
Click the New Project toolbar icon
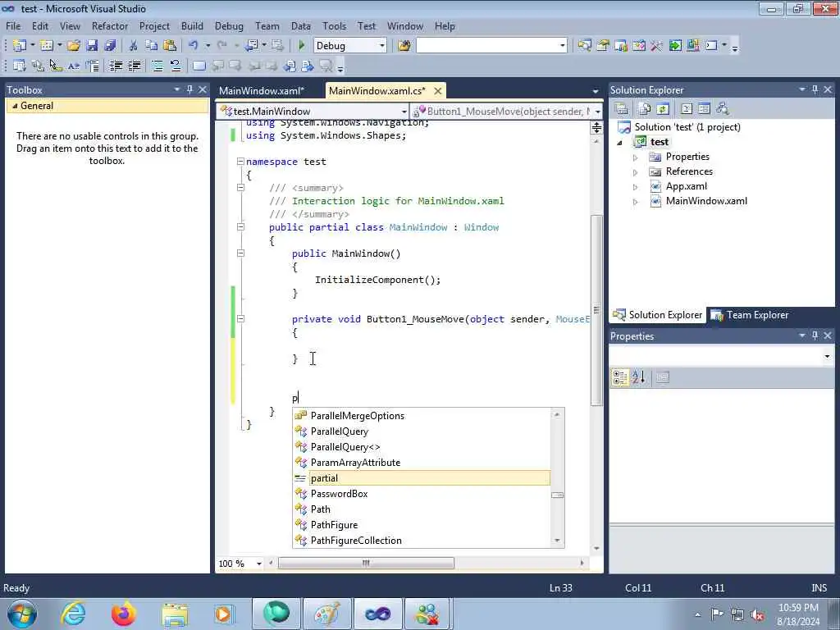point(20,46)
